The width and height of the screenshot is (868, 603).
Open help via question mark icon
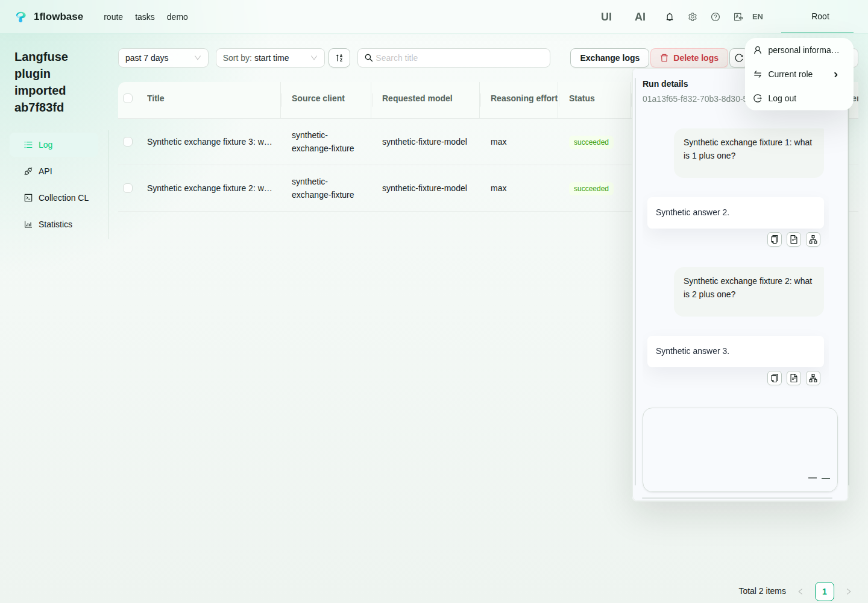(x=715, y=17)
